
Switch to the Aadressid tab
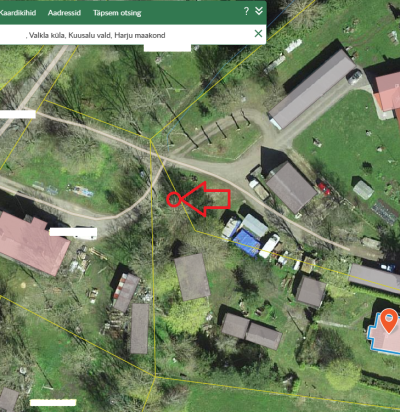(64, 13)
